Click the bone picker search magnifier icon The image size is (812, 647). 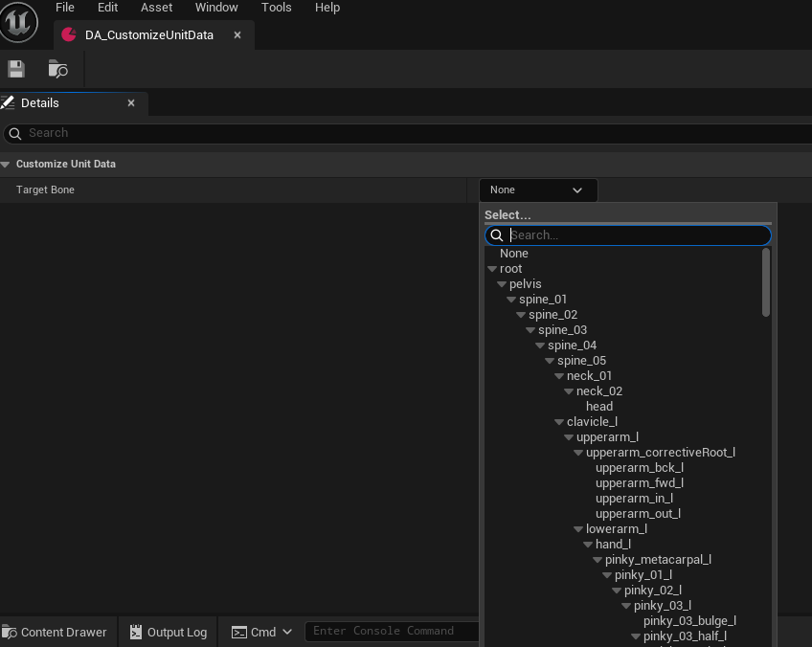(497, 235)
